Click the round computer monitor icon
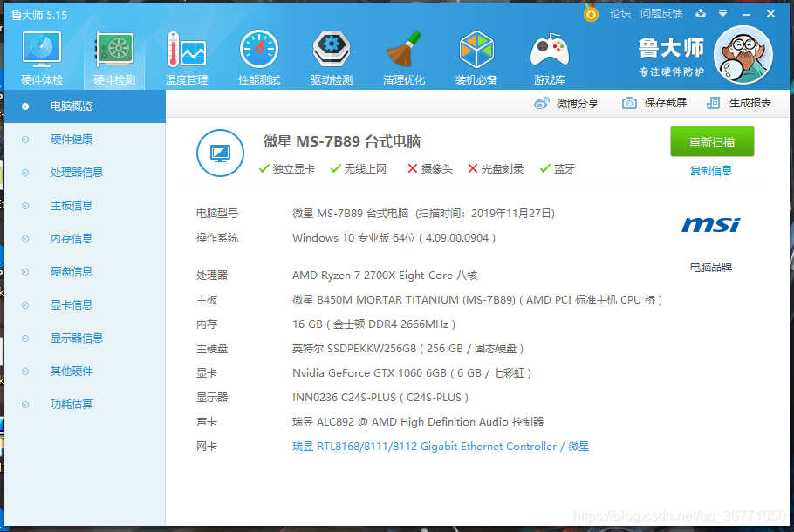 tap(220, 153)
